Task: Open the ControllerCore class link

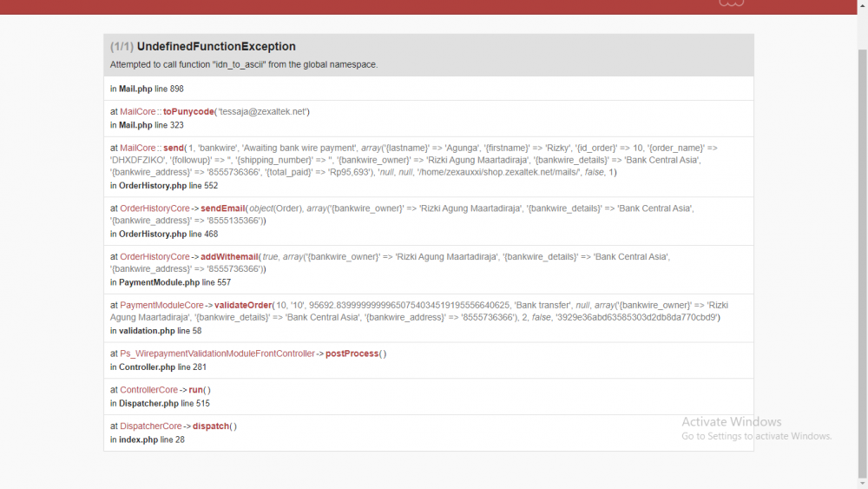Action: pyautogui.click(x=149, y=390)
